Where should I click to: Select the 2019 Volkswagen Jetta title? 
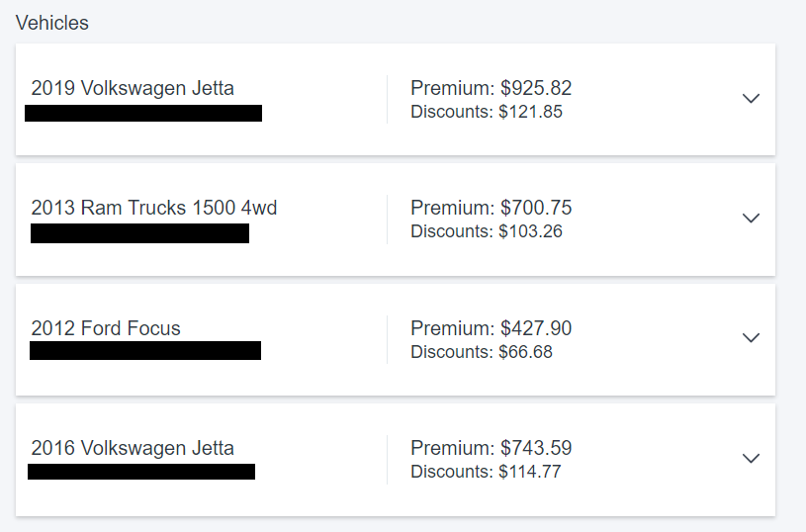[x=133, y=88]
